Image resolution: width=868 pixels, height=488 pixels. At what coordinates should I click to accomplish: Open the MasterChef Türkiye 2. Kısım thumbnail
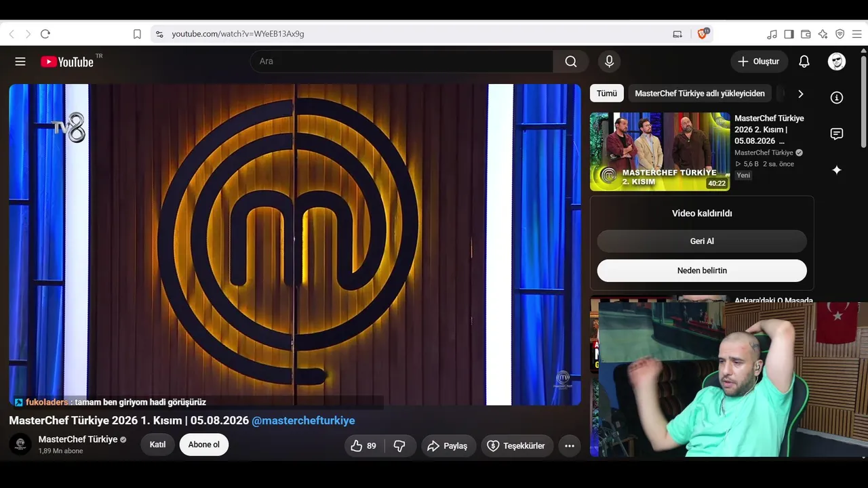pos(660,152)
